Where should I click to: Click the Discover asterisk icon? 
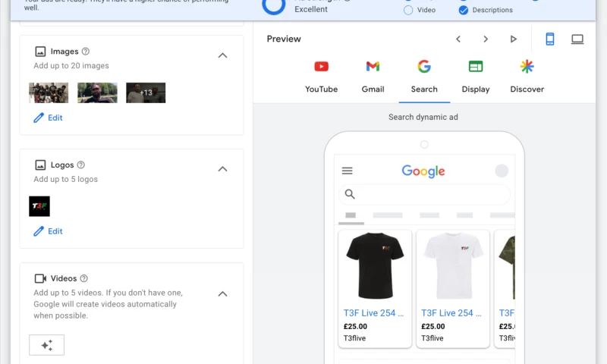(x=527, y=67)
